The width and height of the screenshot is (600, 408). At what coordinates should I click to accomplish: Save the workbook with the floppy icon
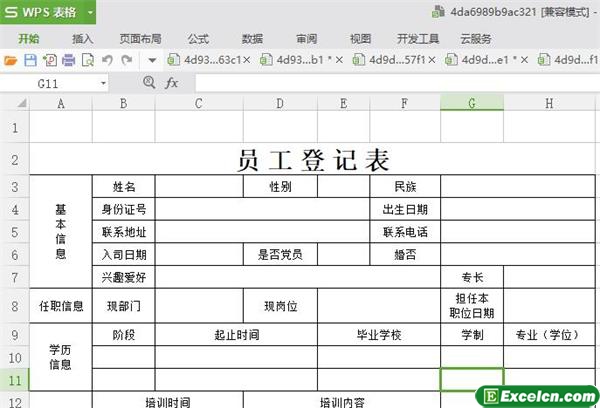click(30, 60)
